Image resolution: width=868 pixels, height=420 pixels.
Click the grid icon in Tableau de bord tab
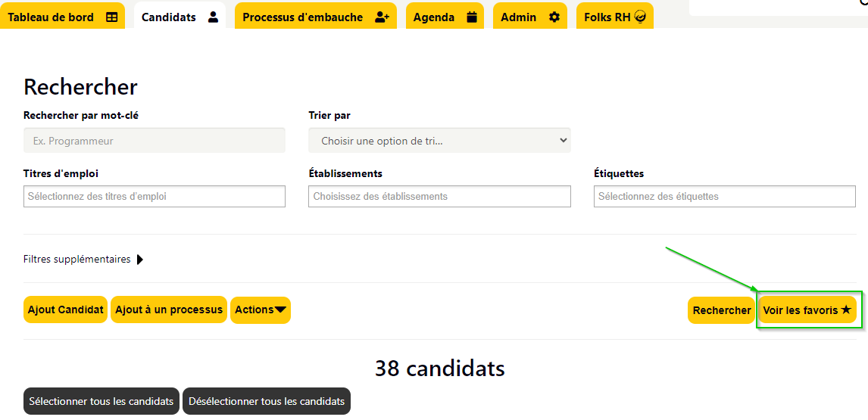[112, 17]
